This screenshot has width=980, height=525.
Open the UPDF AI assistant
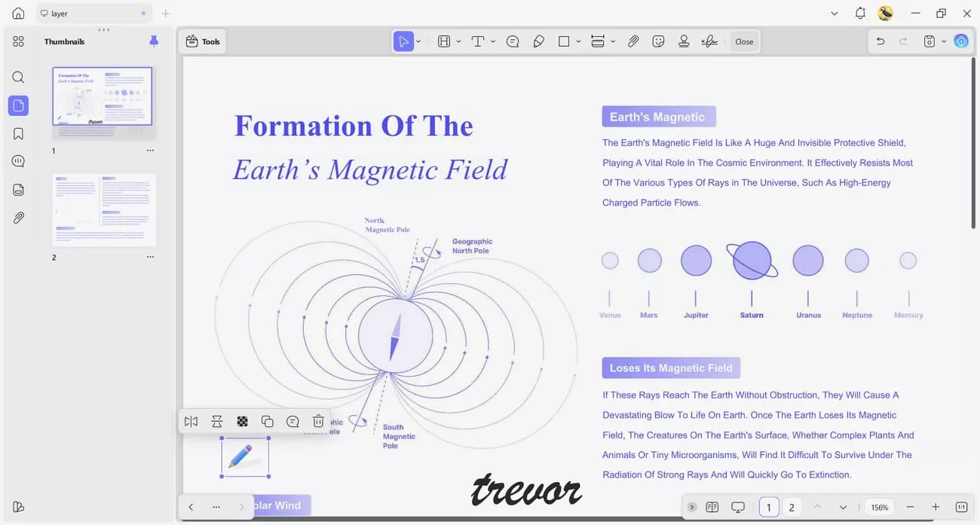tap(961, 41)
